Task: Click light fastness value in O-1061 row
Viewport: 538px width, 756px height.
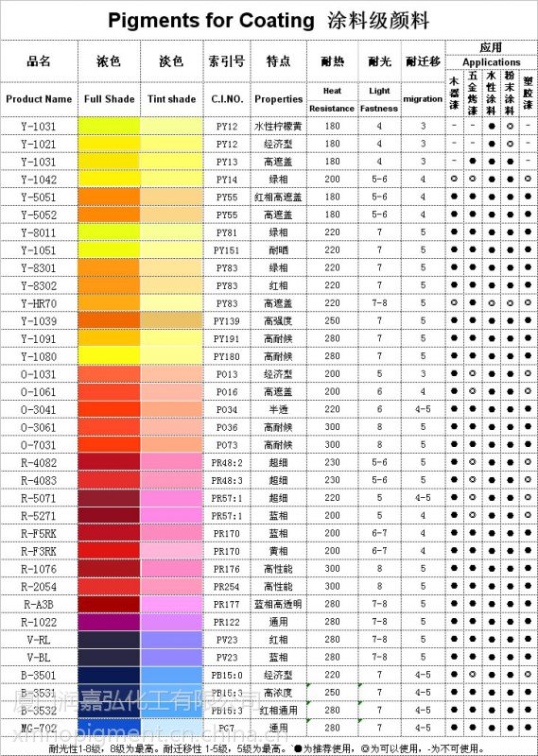Action: click(x=379, y=392)
